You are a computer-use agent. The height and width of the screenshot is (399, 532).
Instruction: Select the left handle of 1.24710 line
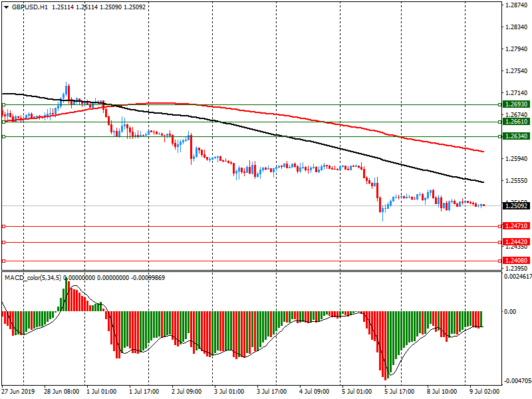tap(4, 226)
